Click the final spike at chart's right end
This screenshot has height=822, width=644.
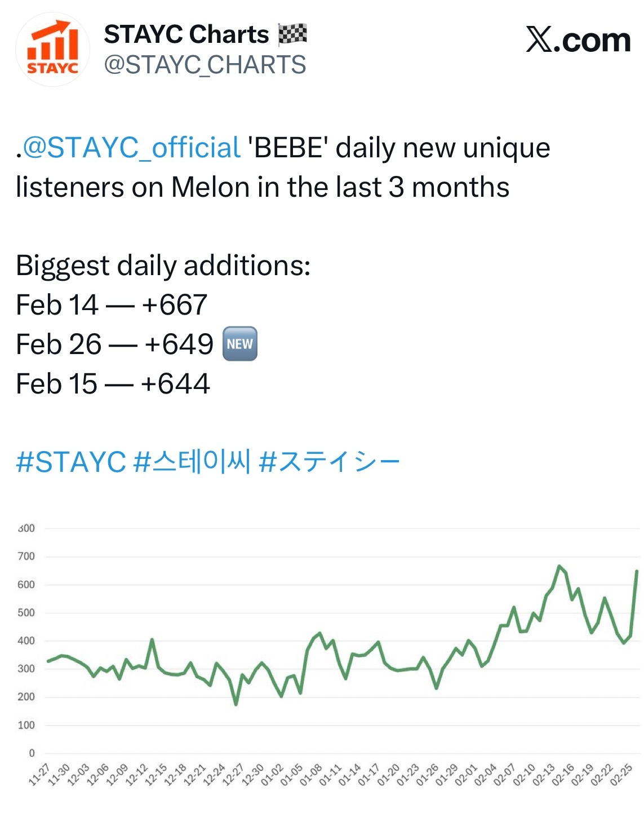click(637, 571)
